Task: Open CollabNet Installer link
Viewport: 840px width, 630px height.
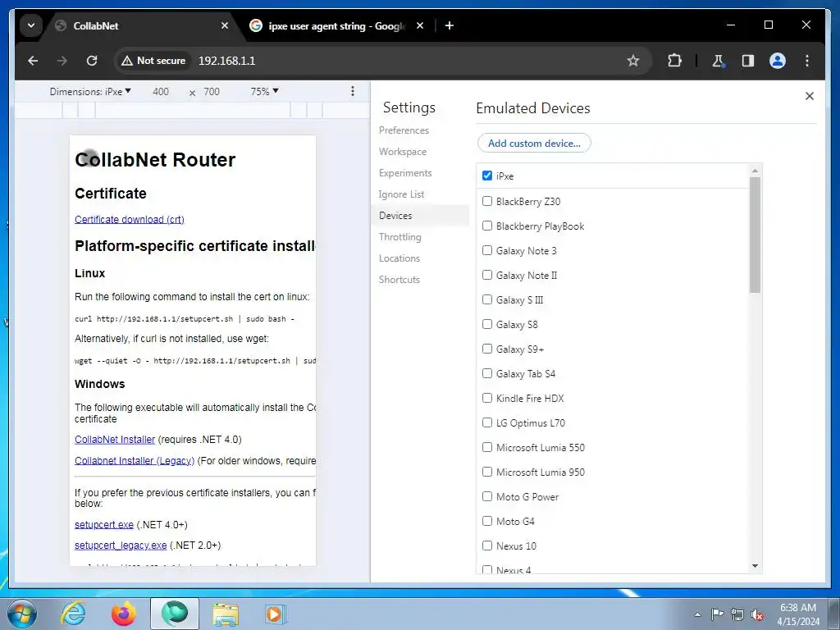Action: point(115,440)
